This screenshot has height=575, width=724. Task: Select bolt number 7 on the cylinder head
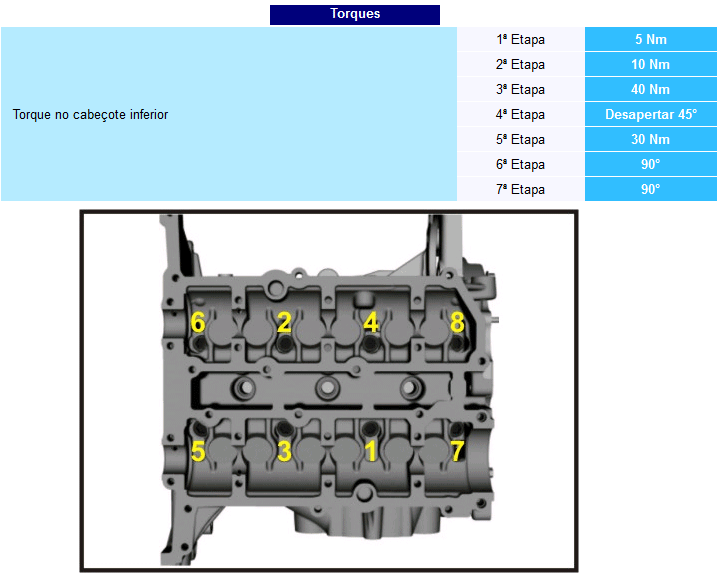[457, 451]
